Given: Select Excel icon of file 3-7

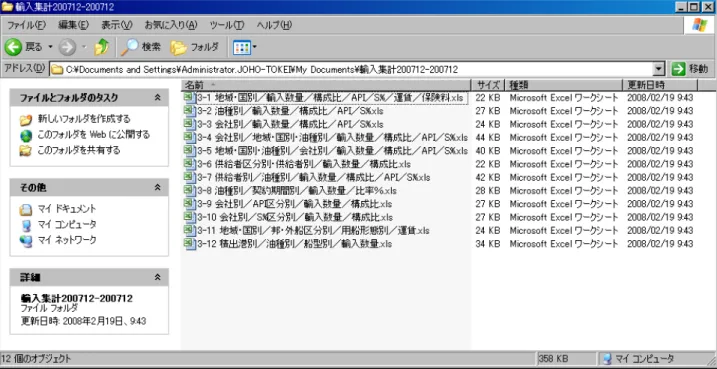Looking at the screenshot, I should point(189,177).
